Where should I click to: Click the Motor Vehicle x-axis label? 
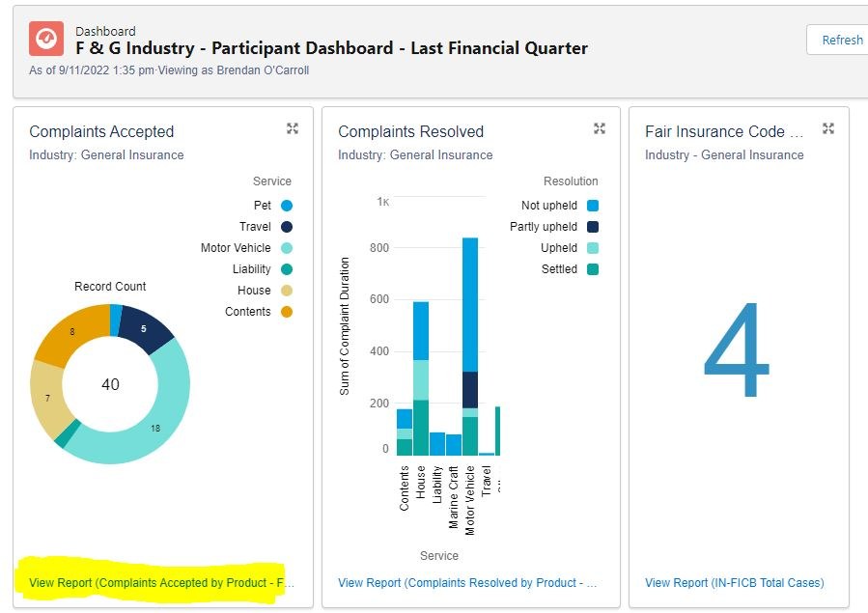470,500
